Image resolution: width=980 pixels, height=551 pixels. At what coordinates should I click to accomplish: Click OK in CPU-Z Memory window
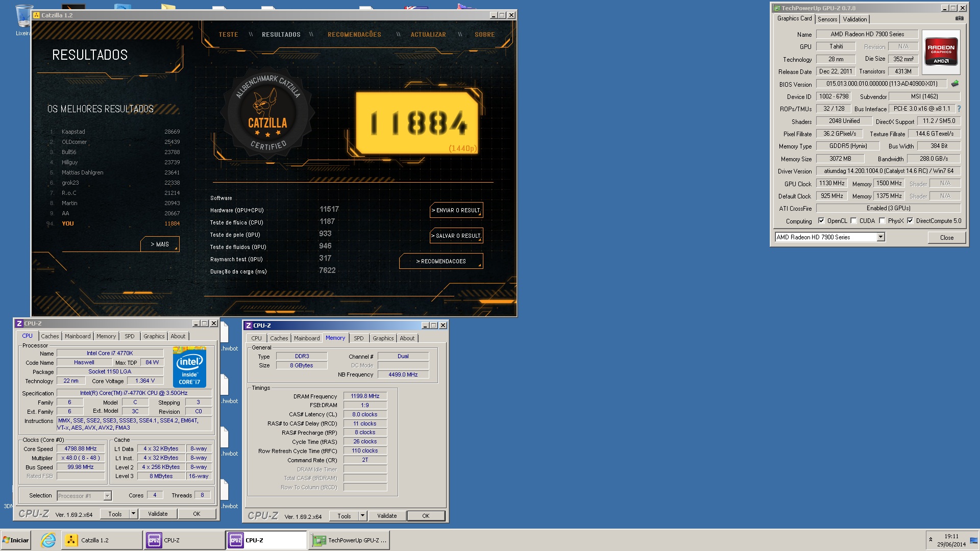coord(426,516)
